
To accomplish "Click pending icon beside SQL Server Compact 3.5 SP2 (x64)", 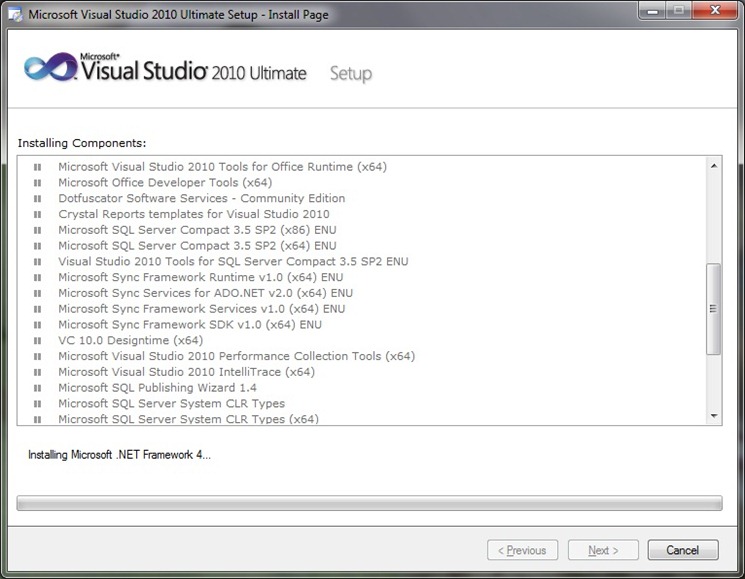I will (x=38, y=246).
